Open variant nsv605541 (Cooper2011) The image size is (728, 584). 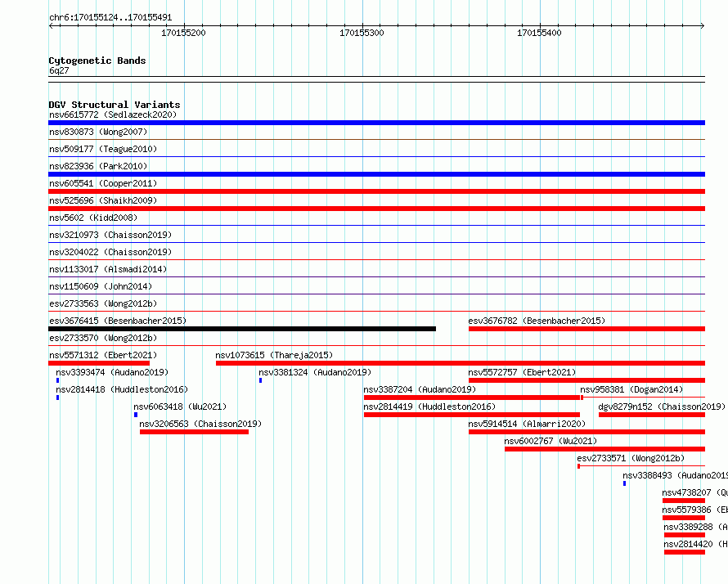coord(103,183)
